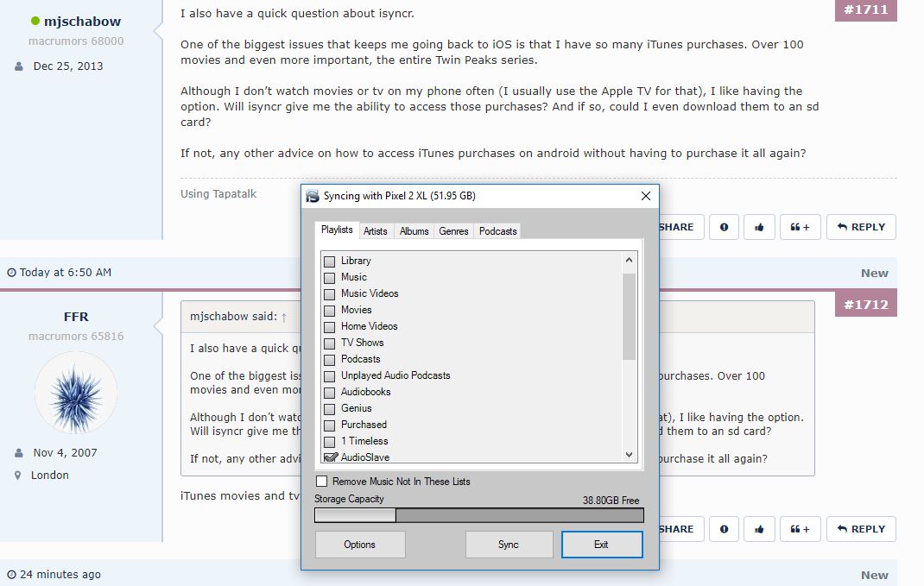924x586 pixels.
Task: Open the FFR user profile link
Action: pos(76,317)
